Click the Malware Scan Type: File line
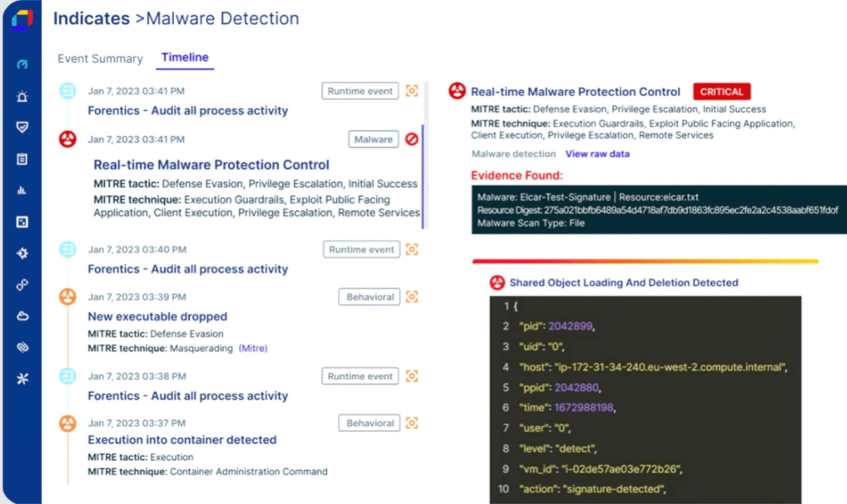Image resolution: width=847 pixels, height=504 pixels. point(531,223)
